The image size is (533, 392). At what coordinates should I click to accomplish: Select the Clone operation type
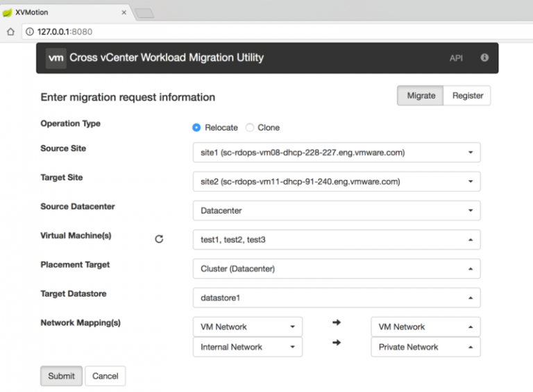click(x=250, y=128)
